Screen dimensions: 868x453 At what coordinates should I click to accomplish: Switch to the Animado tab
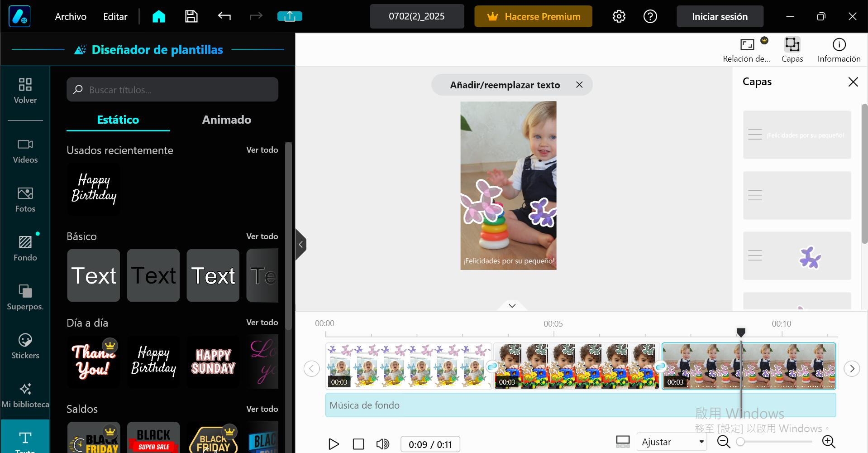[x=226, y=120]
